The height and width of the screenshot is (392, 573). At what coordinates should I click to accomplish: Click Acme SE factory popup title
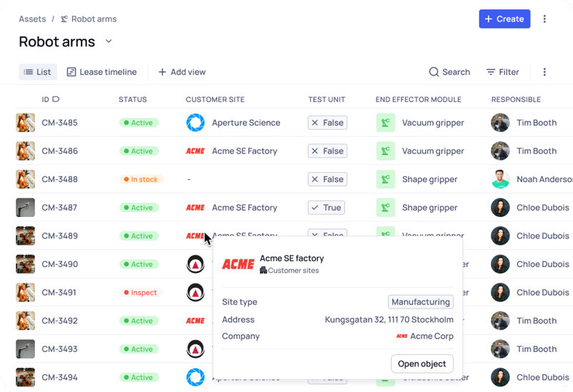pos(292,258)
